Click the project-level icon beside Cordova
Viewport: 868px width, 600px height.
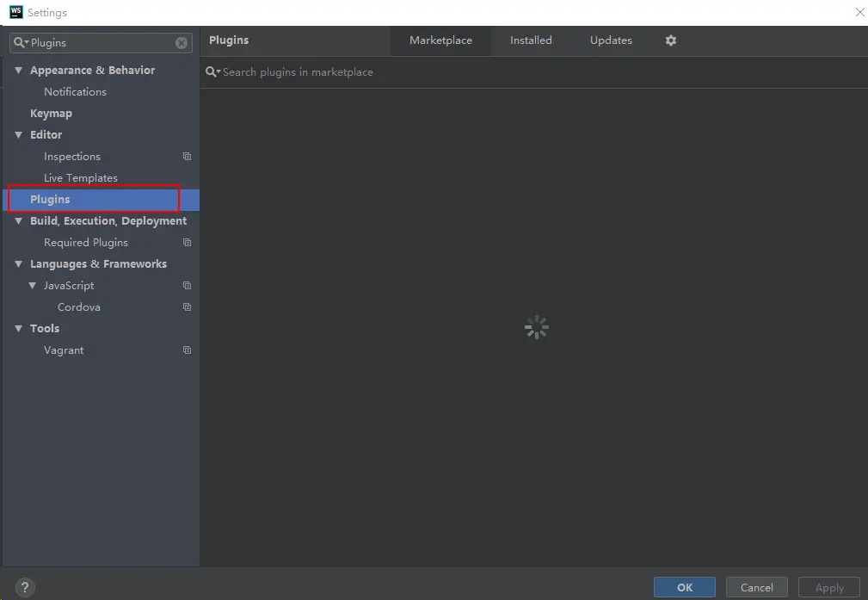coord(188,307)
